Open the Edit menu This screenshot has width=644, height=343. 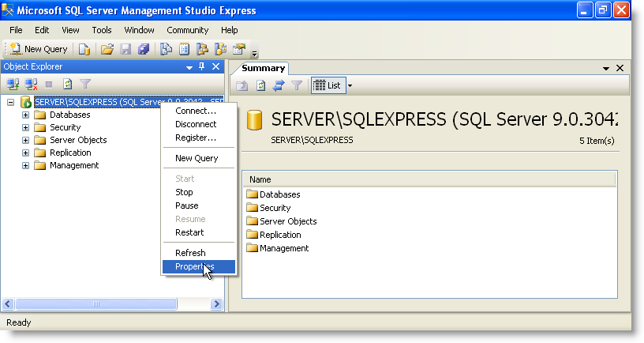(x=42, y=31)
